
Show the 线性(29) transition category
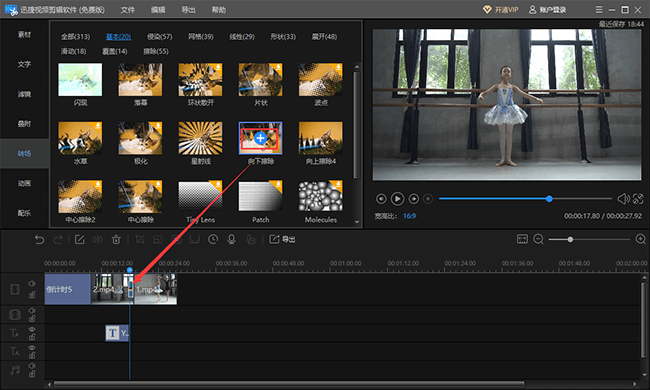pyautogui.click(x=242, y=36)
